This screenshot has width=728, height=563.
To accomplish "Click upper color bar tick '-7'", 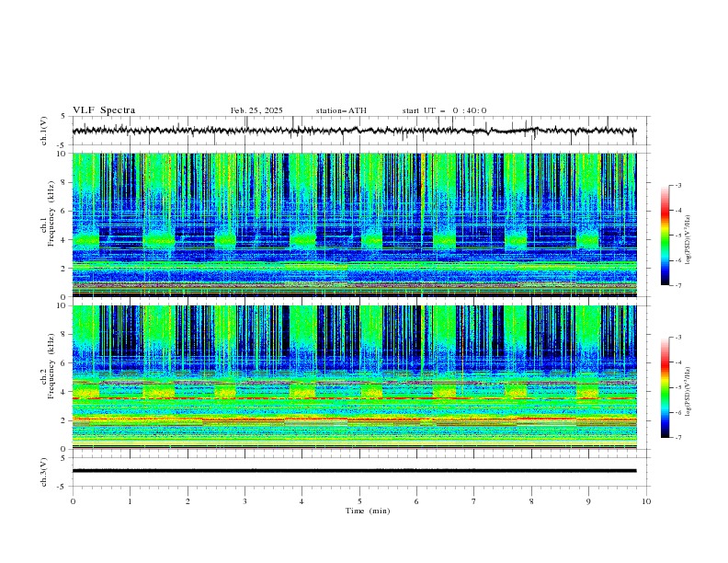I will click(x=677, y=285).
